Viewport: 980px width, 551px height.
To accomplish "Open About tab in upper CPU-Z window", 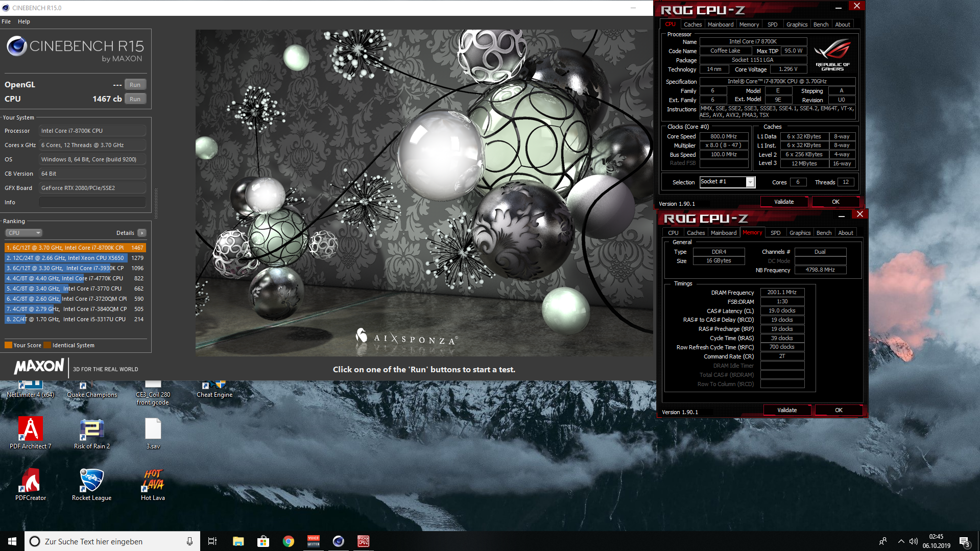I will (843, 25).
